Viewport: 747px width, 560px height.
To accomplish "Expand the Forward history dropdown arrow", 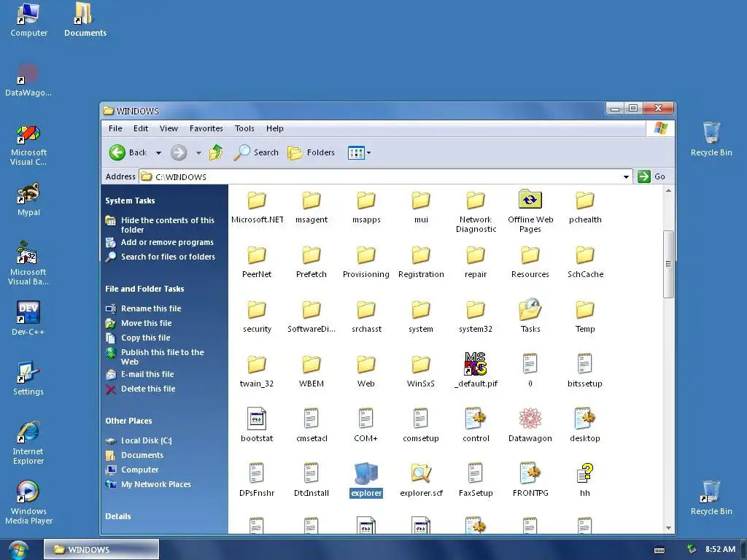I will pos(198,153).
